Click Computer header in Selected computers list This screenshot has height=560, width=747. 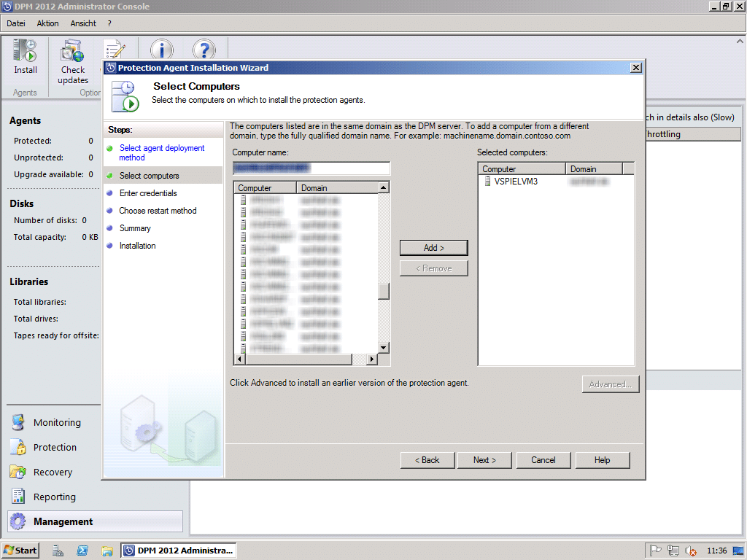pyautogui.click(x=522, y=168)
